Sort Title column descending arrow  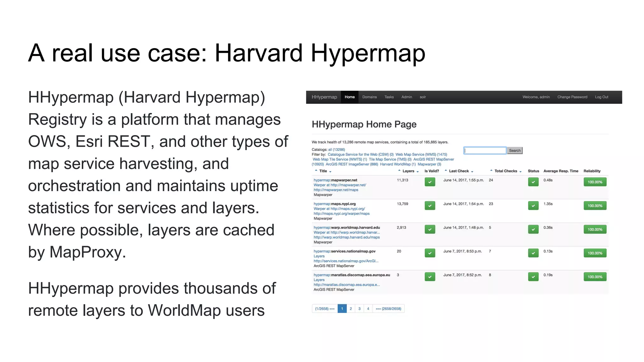pyautogui.click(x=330, y=172)
